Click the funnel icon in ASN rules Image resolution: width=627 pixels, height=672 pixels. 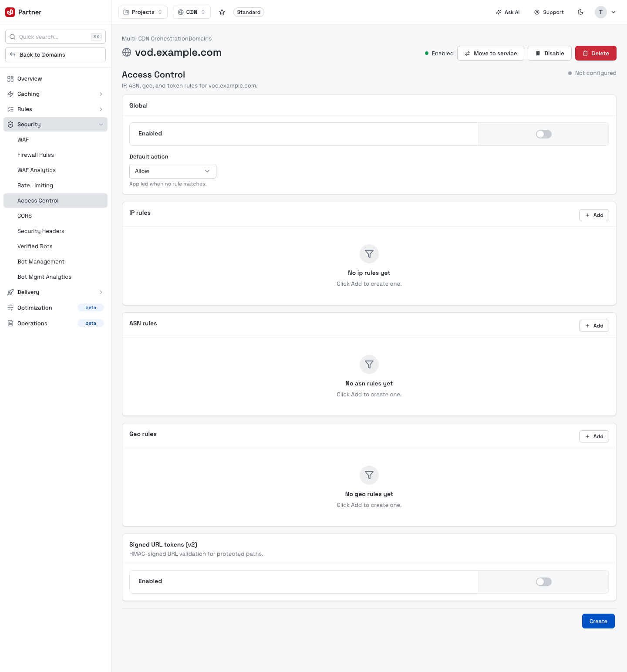coord(369,365)
